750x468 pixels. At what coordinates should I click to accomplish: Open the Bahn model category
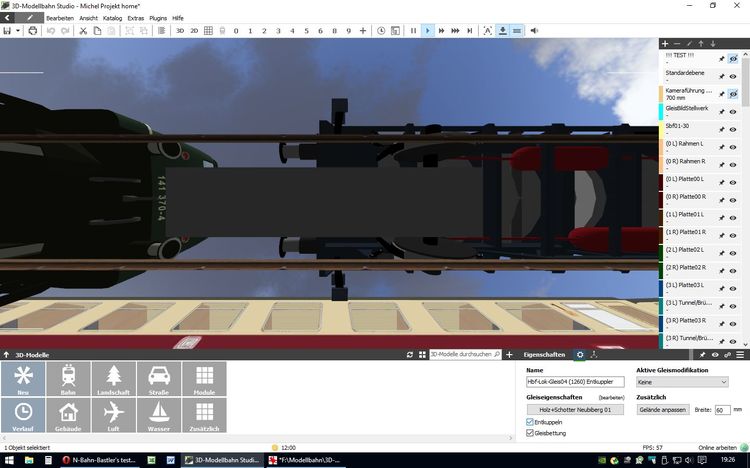tap(68, 378)
